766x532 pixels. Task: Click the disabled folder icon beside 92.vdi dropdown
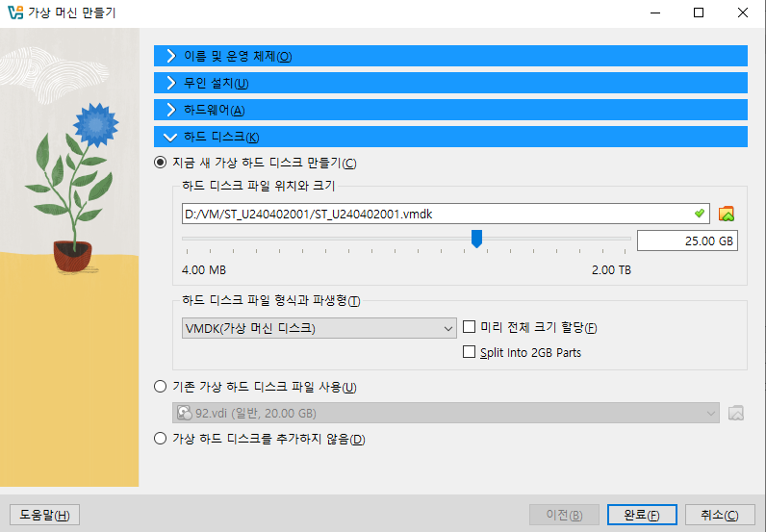(x=736, y=413)
